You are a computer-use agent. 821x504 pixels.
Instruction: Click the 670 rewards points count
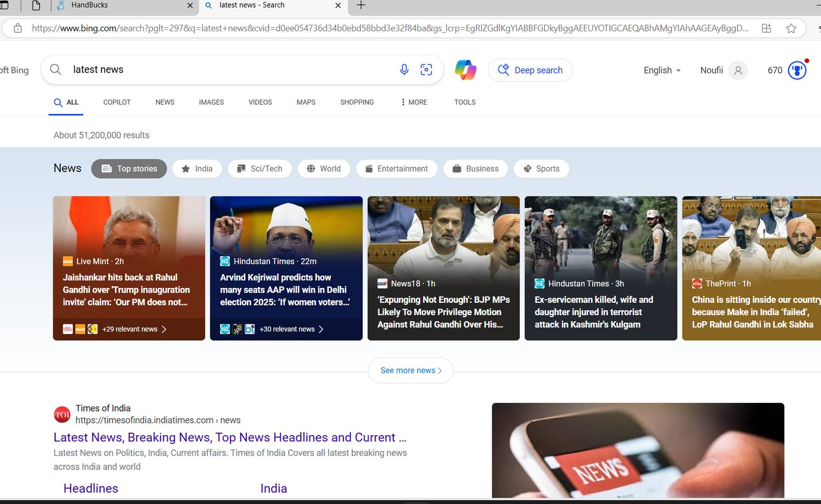[x=775, y=70]
